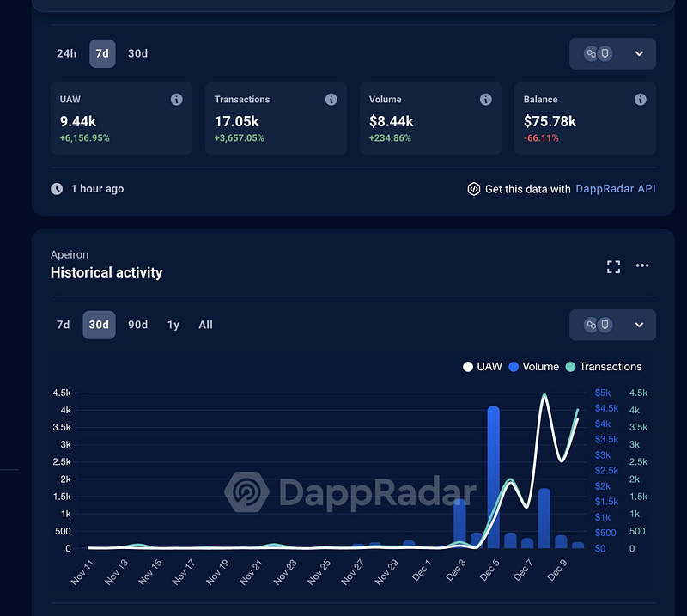
Task: Show info tooltip for UAW
Action: tap(177, 100)
